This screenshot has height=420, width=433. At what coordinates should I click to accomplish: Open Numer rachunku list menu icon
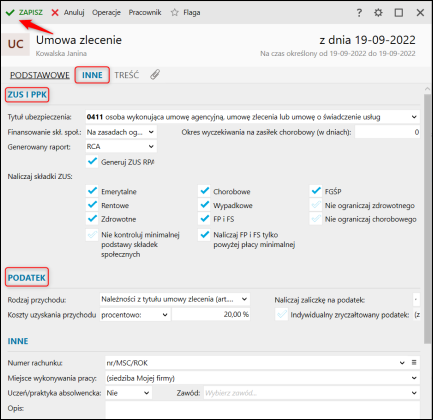[x=414, y=362]
